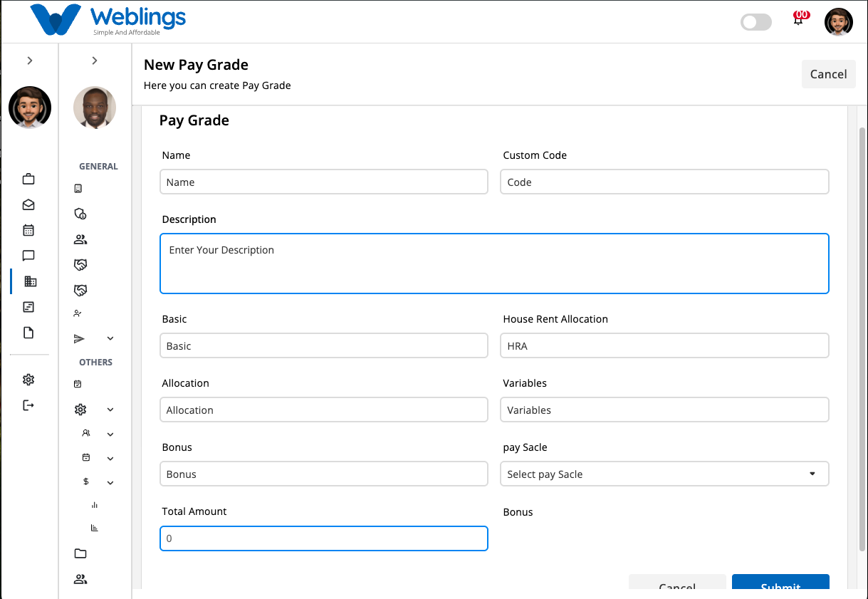The height and width of the screenshot is (599, 868).
Task: Open settings gear in the left rail
Action: [28, 380]
